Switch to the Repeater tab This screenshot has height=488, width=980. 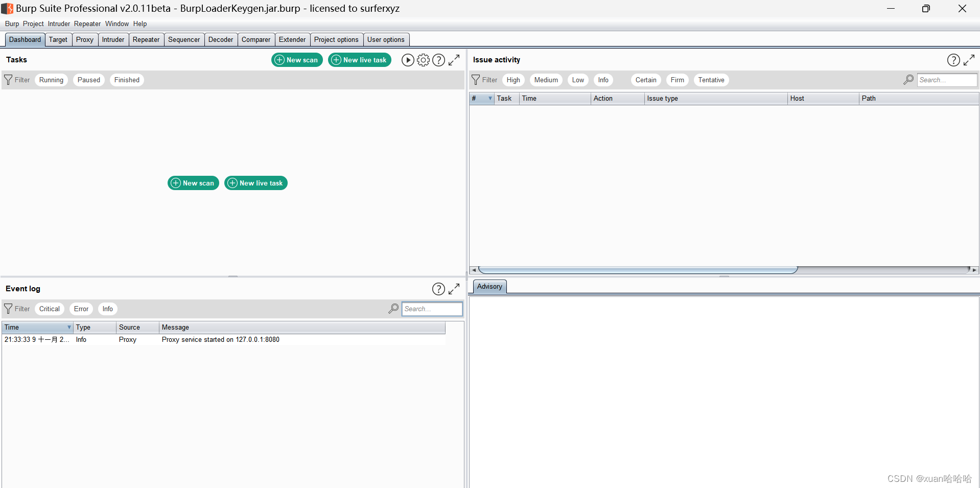146,40
